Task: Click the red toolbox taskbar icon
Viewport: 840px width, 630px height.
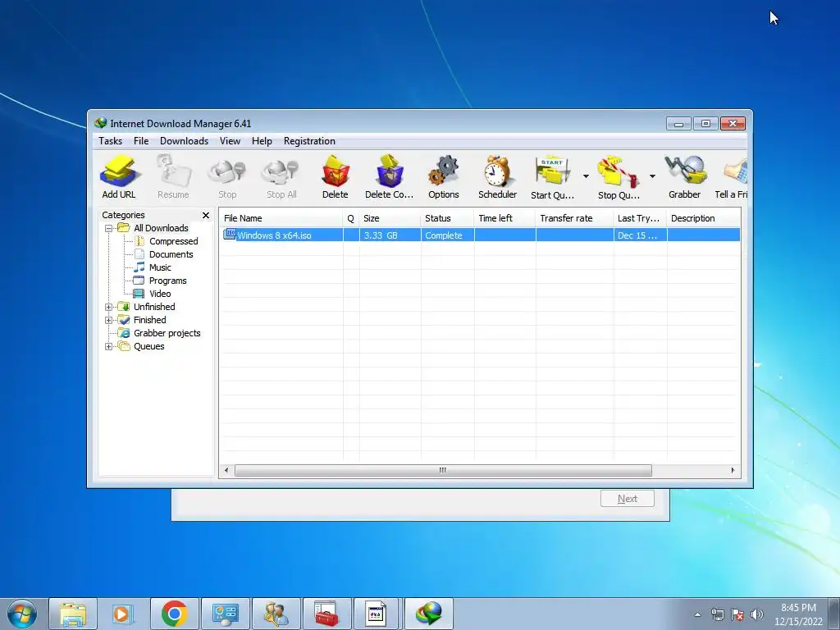Action: click(x=326, y=614)
